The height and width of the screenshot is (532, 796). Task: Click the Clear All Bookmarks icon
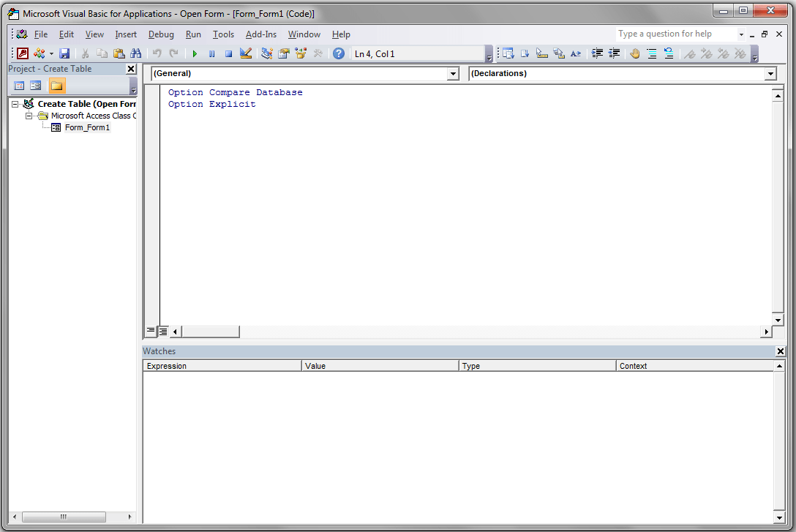[x=740, y=53]
